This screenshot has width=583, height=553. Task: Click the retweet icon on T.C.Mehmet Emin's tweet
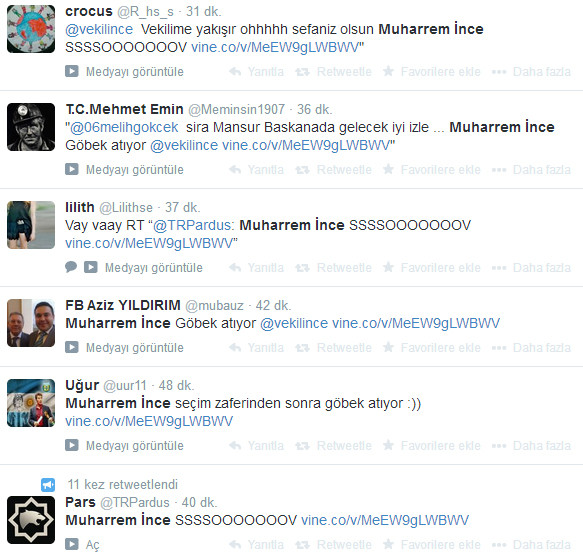pos(302,170)
